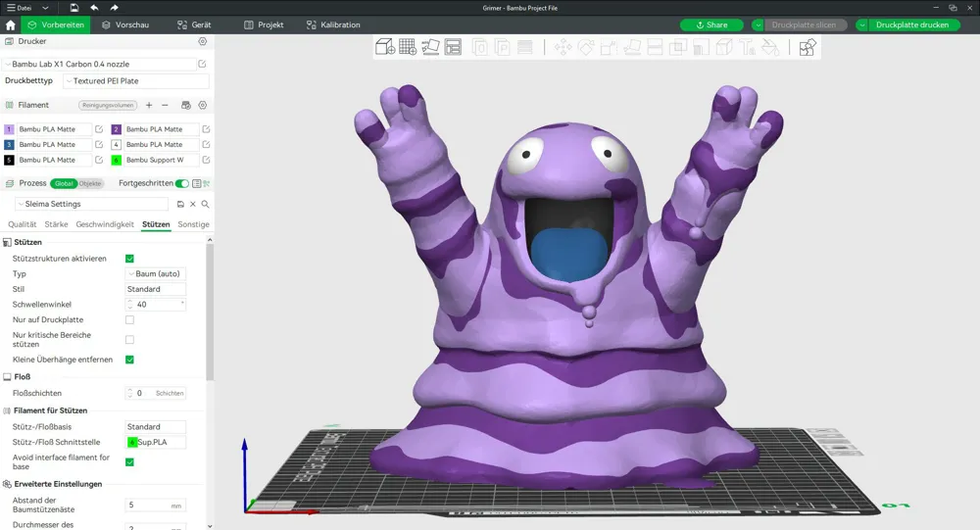Arrange all objects tool

(x=453, y=47)
